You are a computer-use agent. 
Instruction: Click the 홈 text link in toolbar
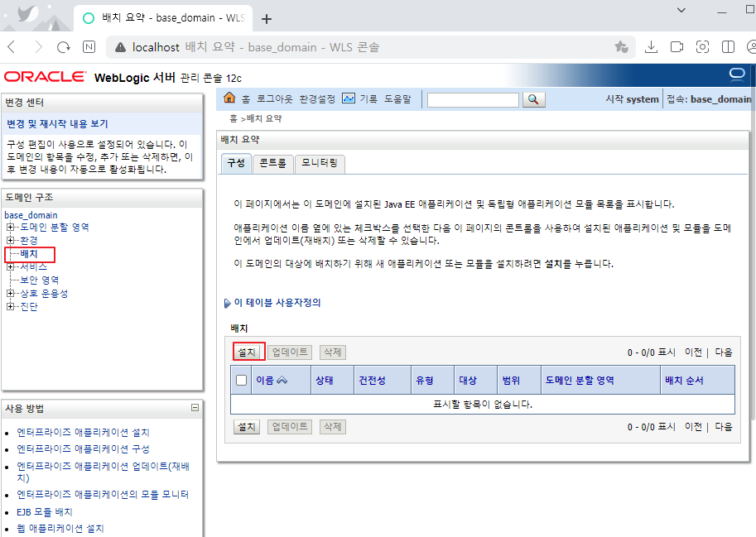[x=246, y=99]
